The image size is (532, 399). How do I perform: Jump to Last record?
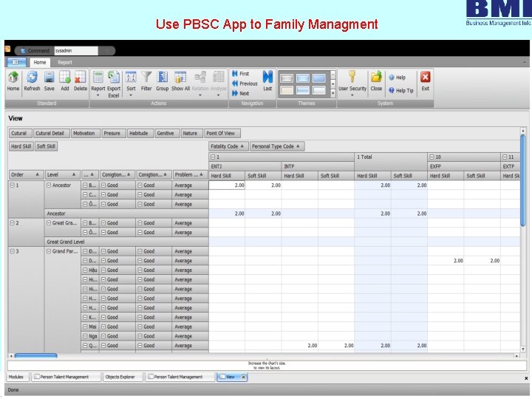coord(267,81)
